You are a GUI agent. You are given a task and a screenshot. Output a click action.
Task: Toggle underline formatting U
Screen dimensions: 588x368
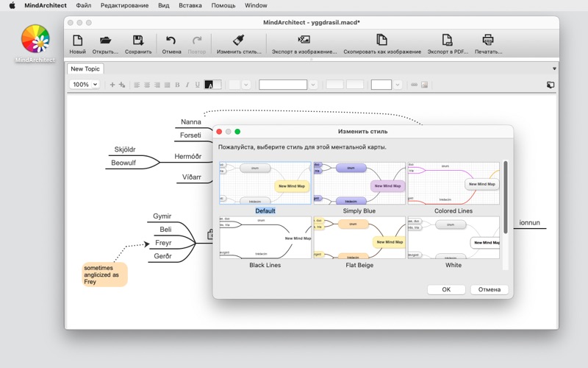(197, 85)
